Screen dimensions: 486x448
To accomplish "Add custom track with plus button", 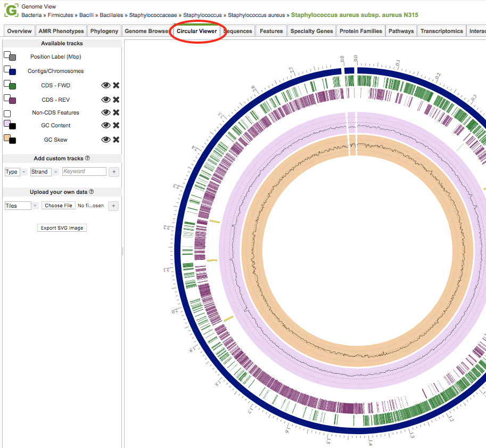I will click(x=114, y=172).
